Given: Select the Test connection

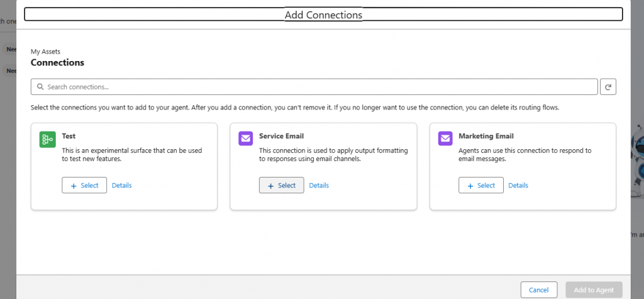Looking at the screenshot, I should click(x=84, y=185).
